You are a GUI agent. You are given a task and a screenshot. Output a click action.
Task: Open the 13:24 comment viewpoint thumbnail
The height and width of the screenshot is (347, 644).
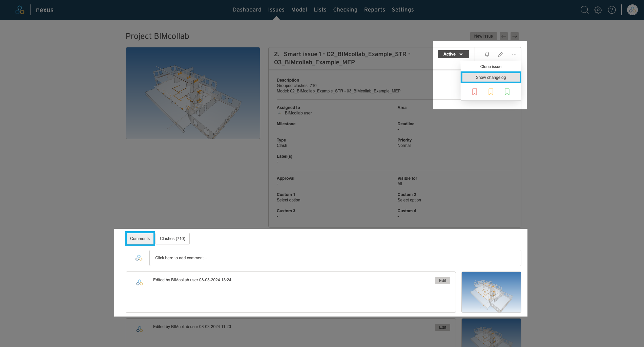491,292
